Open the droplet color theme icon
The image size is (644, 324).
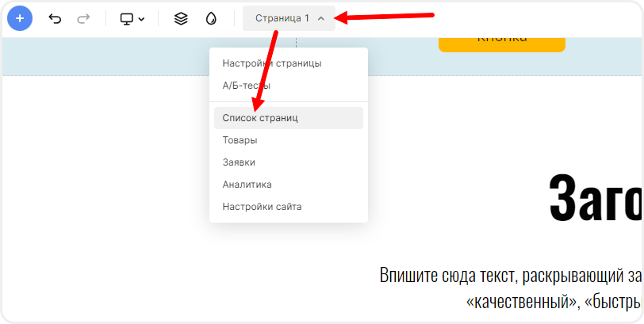coord(210,18)
